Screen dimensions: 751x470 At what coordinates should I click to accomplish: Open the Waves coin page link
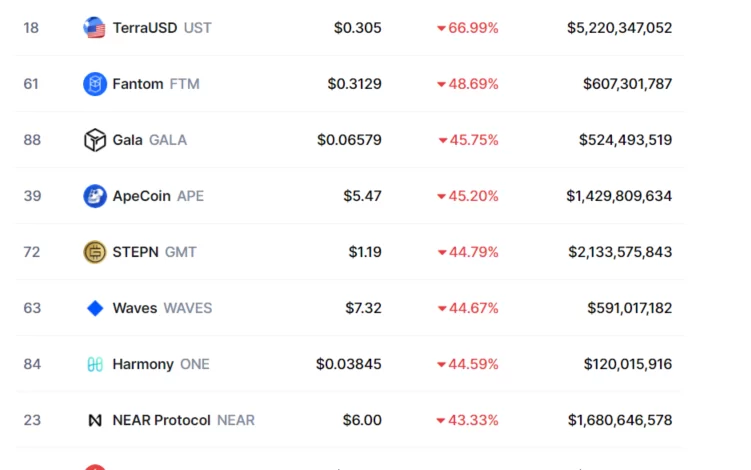[x=135, y=308]
